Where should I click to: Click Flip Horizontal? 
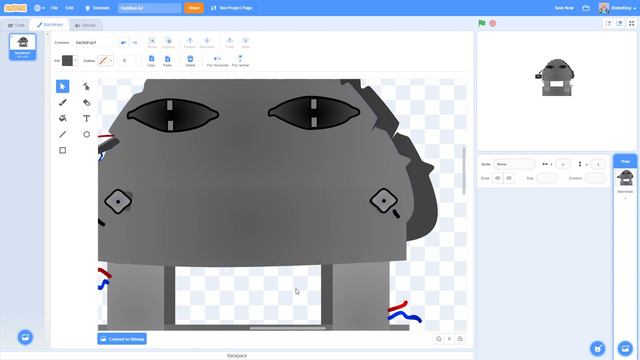[218, 61]
